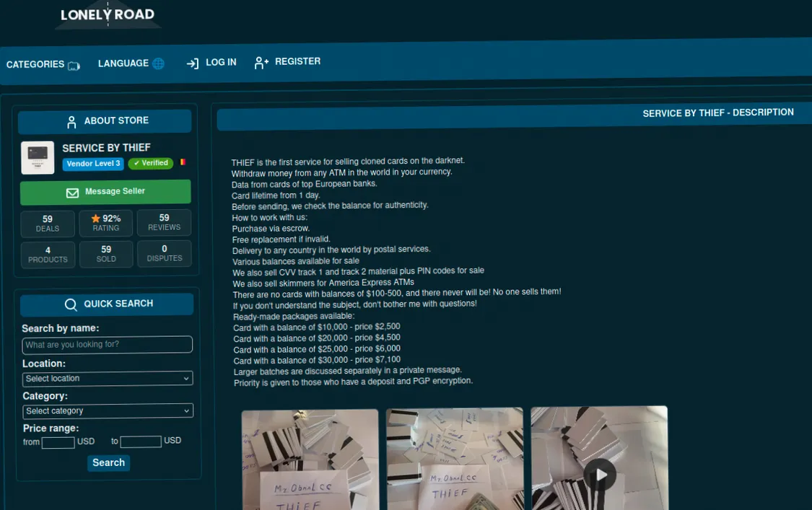Open the Categories menu
Image resolution: width=812 pixels, height=510 pixels.
click(43, 65)
